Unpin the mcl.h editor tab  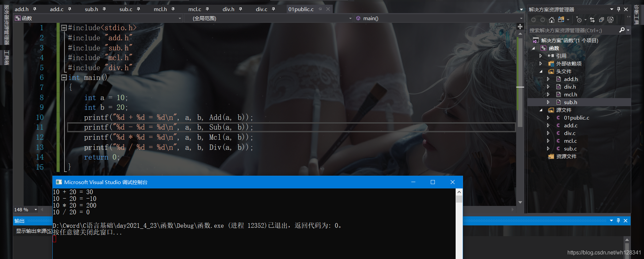[x=173, y=9]
